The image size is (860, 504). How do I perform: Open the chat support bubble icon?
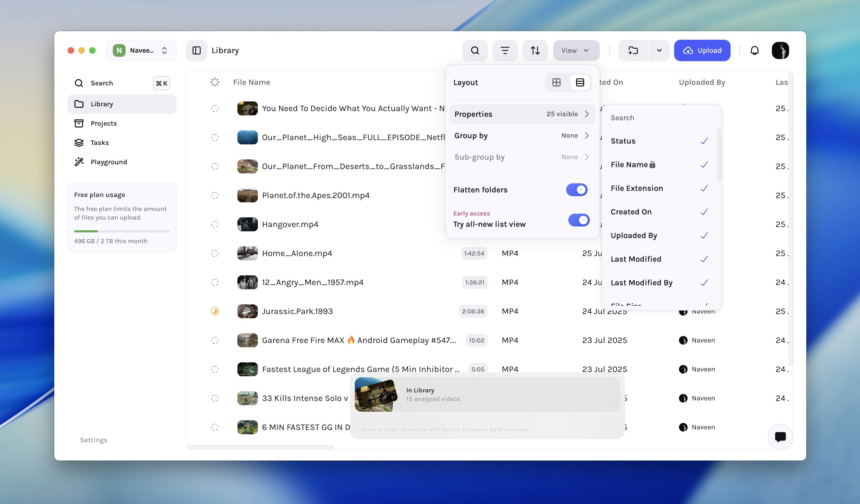780,436
